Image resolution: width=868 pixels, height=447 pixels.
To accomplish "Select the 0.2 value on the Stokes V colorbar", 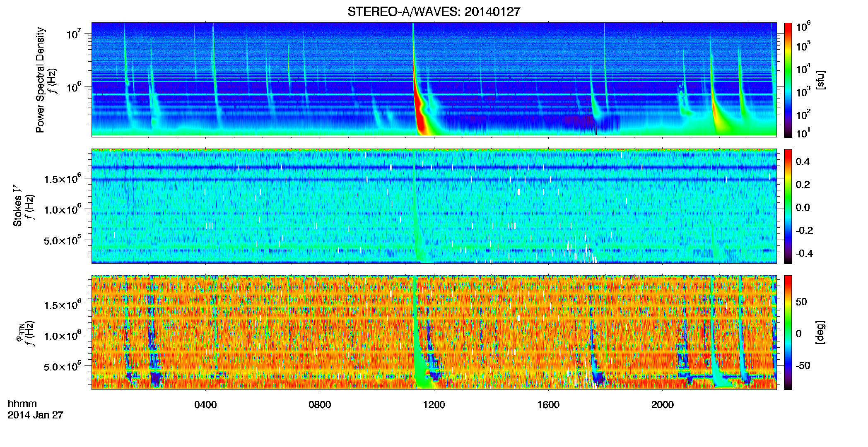I will coord(803,185).
